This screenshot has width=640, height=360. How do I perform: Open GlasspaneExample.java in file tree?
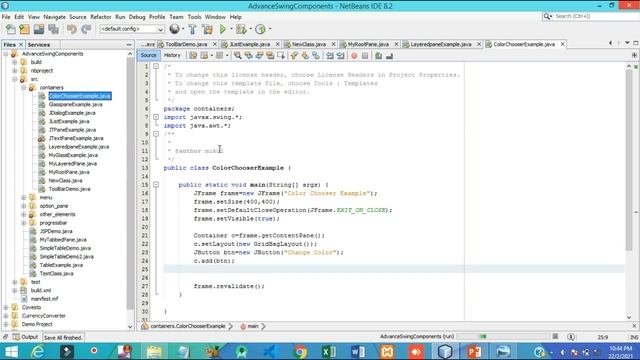76,104
